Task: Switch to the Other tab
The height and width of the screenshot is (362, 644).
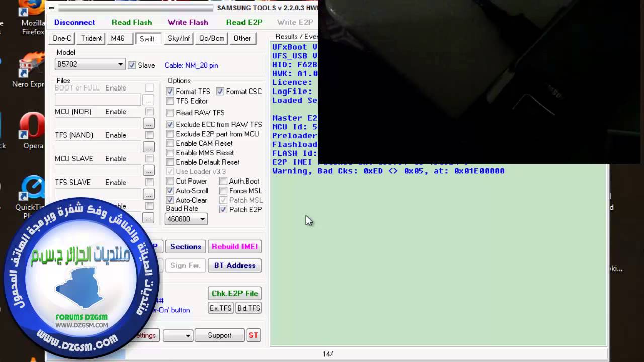Action: click(242, 38)
